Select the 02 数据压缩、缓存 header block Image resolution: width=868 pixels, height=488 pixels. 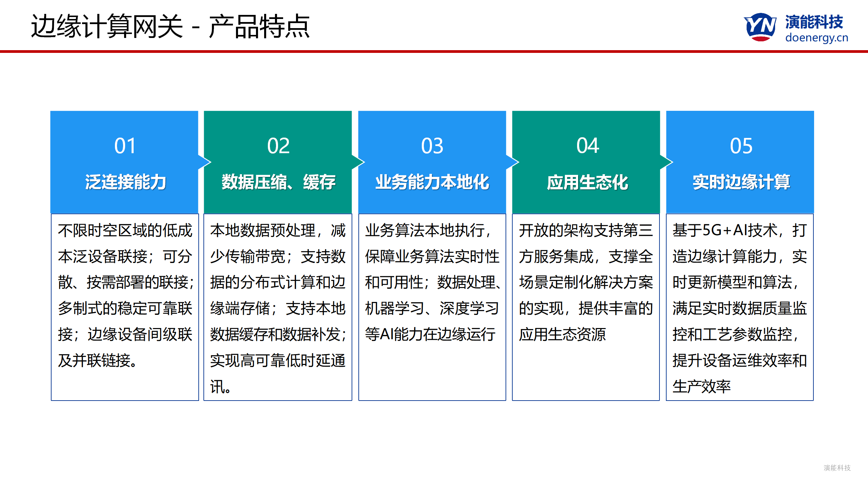(278, 162)
